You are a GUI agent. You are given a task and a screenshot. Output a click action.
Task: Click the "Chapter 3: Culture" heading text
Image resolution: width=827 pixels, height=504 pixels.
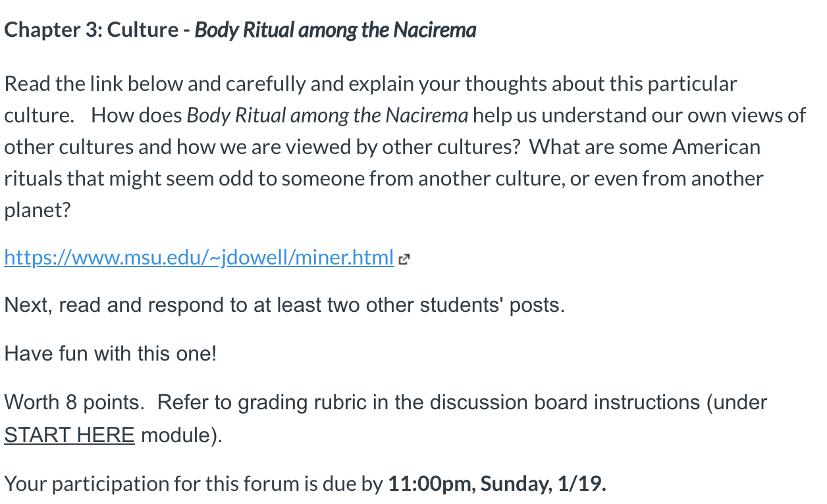(91, 30)
